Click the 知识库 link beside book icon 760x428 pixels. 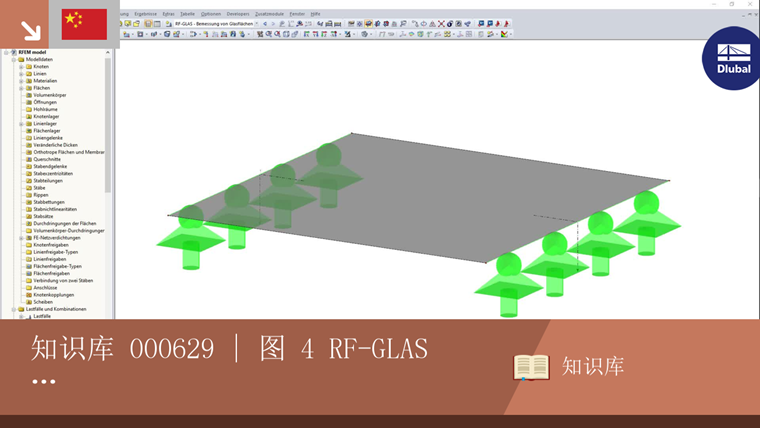point(593,366)
